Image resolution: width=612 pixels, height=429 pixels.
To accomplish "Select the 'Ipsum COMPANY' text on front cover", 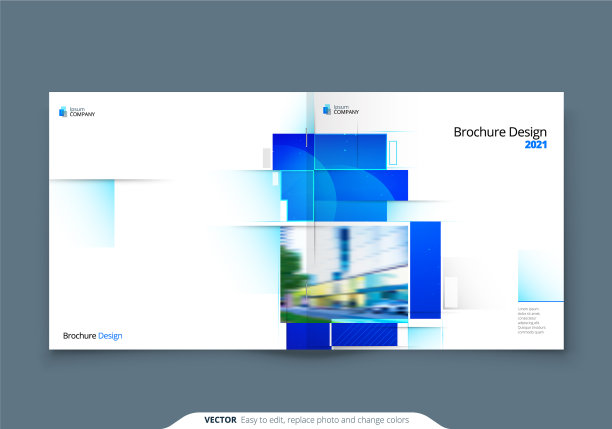I will point(346,110).
